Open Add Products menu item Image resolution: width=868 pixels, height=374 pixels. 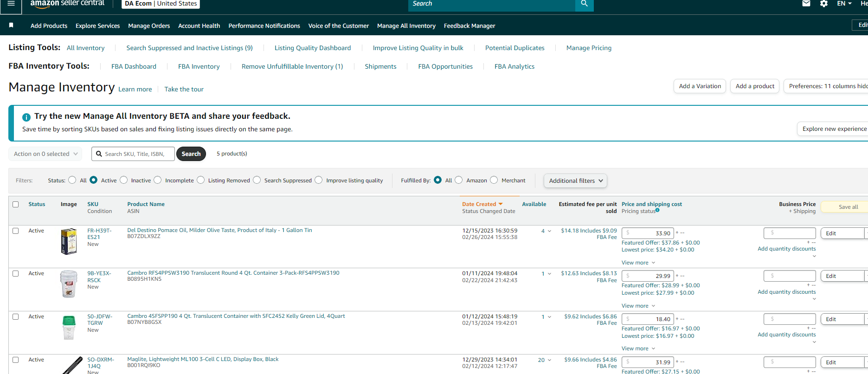(x=49, y=26)
